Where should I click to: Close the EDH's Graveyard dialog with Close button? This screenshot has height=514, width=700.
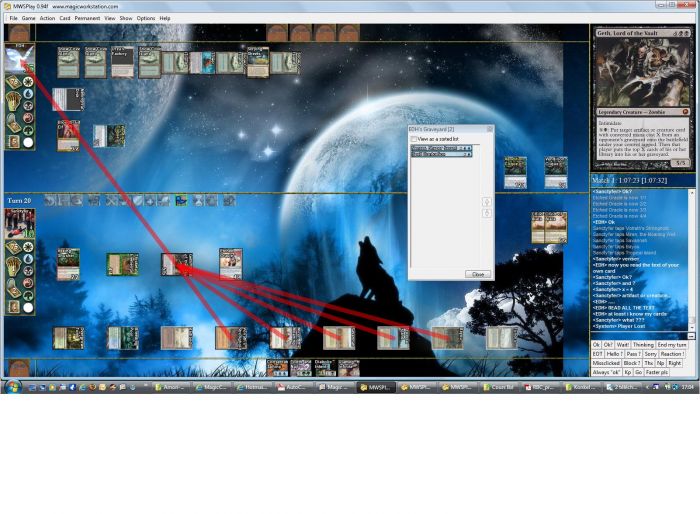click(478, 274)
